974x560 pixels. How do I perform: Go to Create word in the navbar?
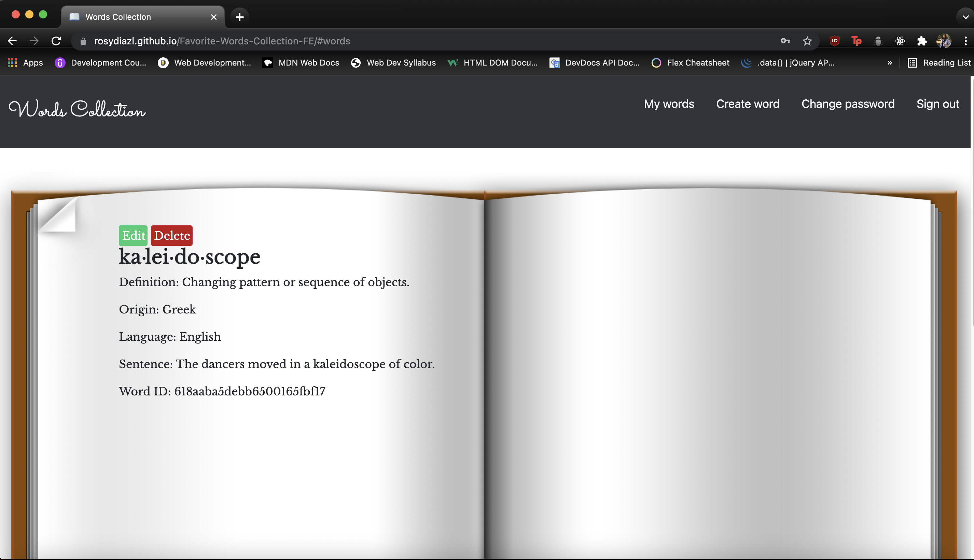pos(748,104)
